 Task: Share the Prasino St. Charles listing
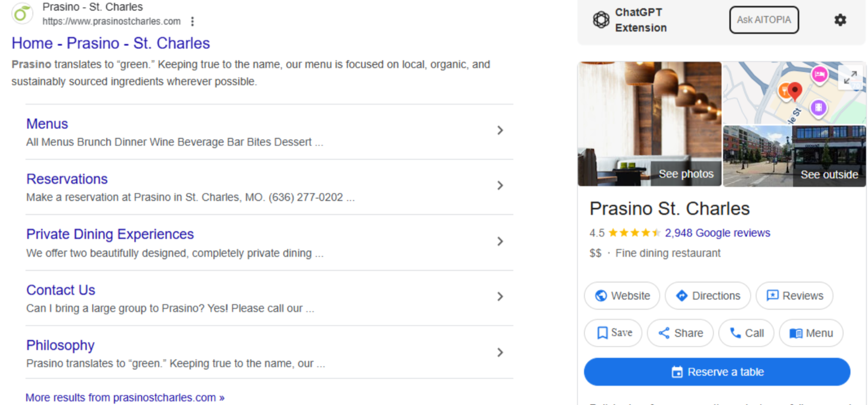[680, 333]
